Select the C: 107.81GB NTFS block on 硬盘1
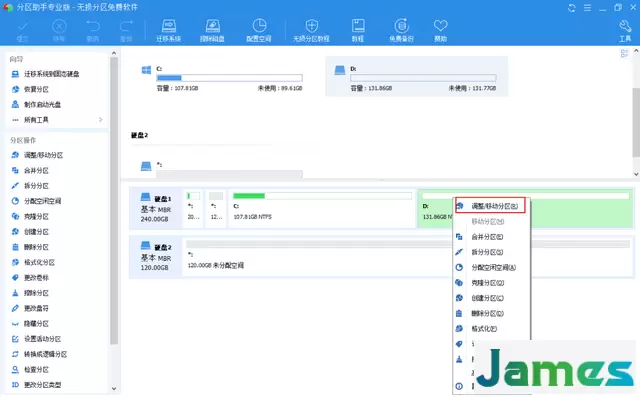This screenshot has width=640, height=398. 322,208
